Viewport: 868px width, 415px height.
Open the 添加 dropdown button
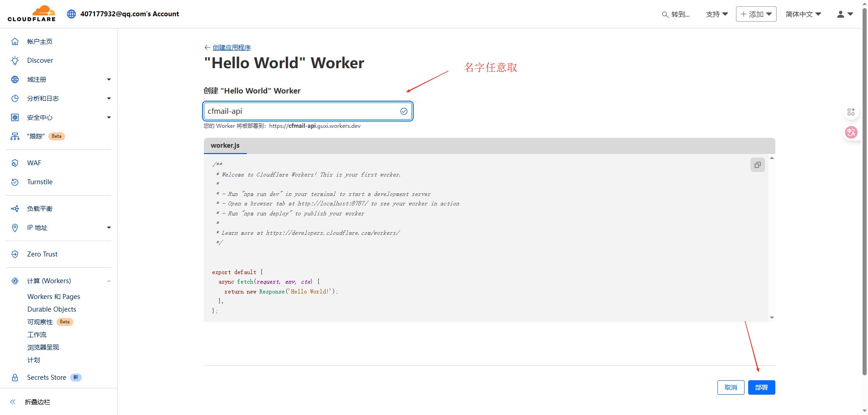point(756,14)
